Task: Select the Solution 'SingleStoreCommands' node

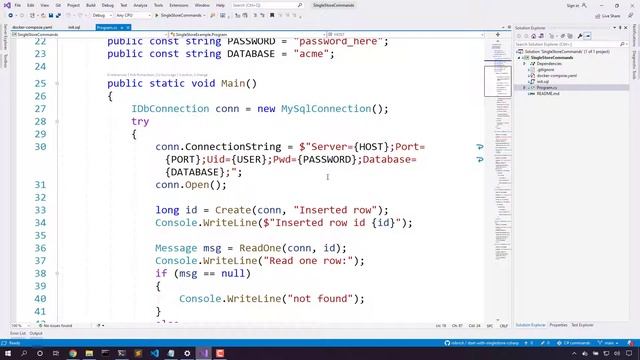Action: [564, 52]
